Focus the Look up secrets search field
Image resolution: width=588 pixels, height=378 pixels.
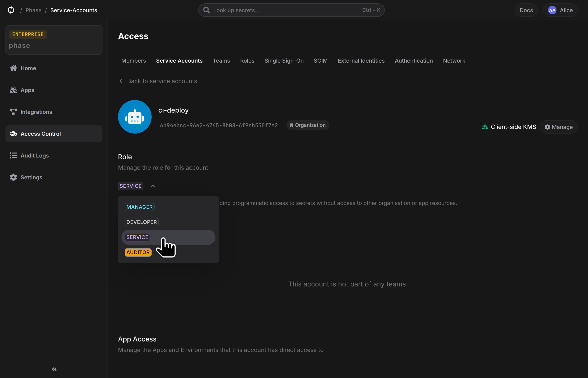pos(291,10)
